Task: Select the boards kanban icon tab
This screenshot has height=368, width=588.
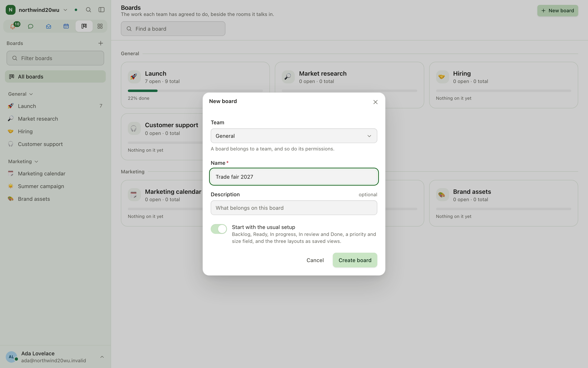Action: click(x=84, y=26)
